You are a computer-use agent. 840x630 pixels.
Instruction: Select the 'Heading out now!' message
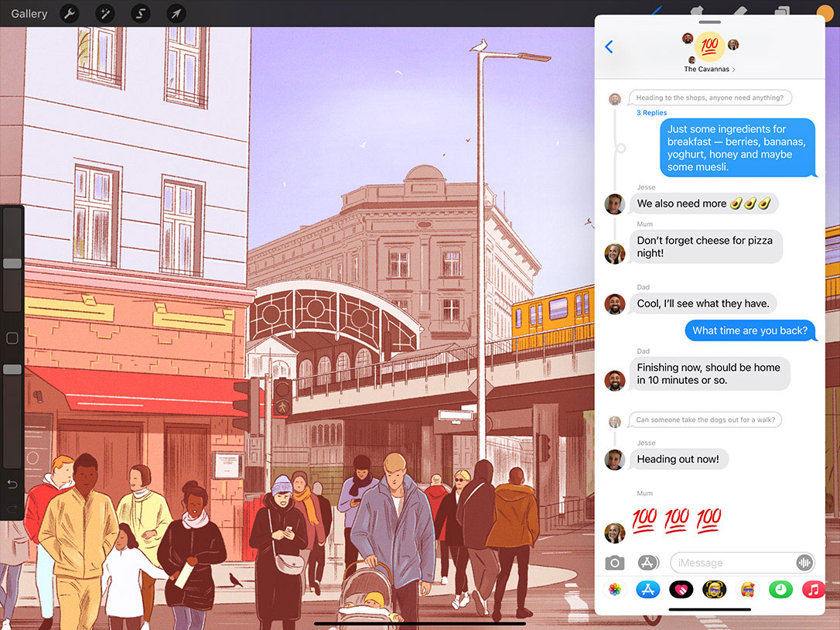coord(678,459)
